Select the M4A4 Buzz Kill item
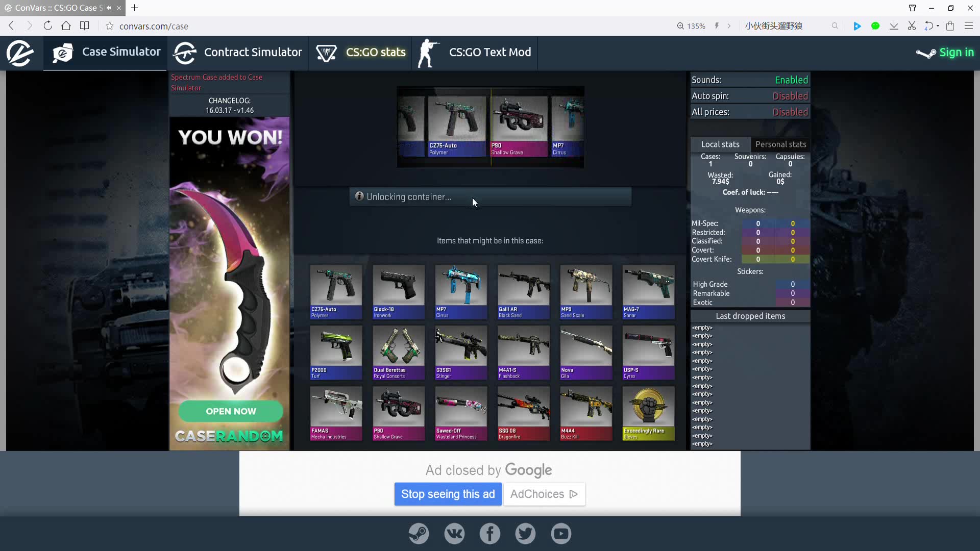This screenshot has height=551, width=980. click(x=586, y=413)
